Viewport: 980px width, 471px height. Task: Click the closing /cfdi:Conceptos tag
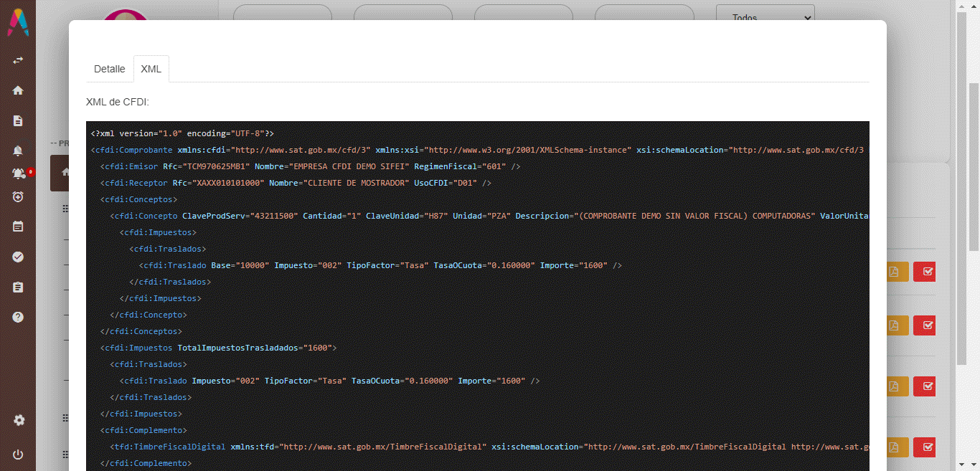pos(141,331)
